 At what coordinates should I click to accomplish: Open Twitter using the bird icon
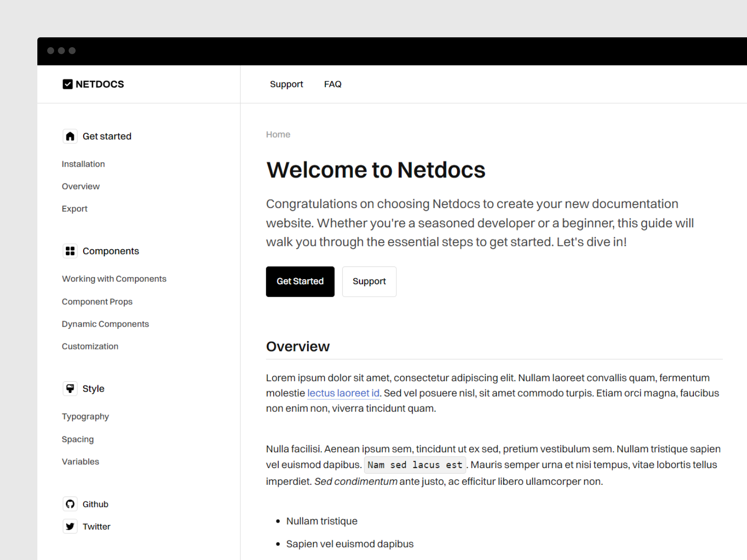pos(70,526)
